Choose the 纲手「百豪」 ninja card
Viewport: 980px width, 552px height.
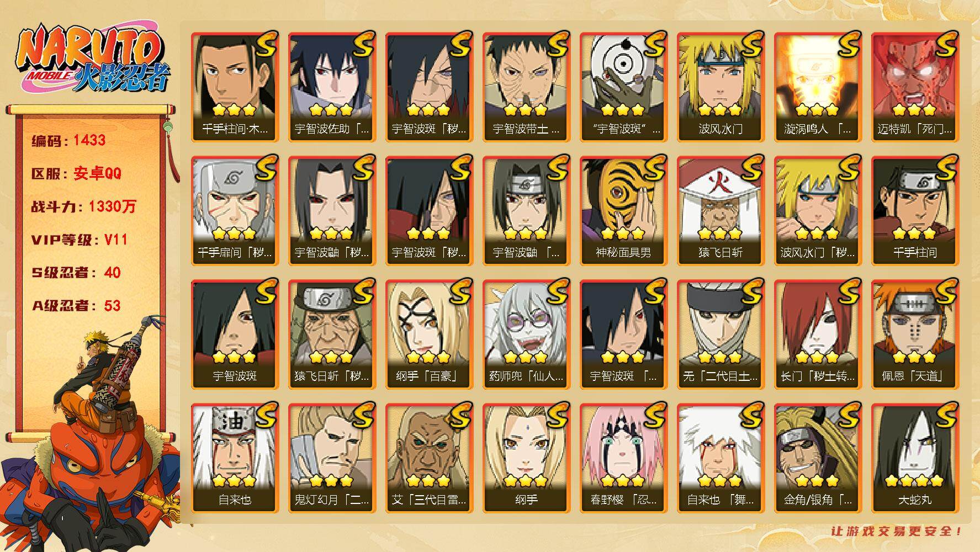pyautogui.click(x=429, y=334)
